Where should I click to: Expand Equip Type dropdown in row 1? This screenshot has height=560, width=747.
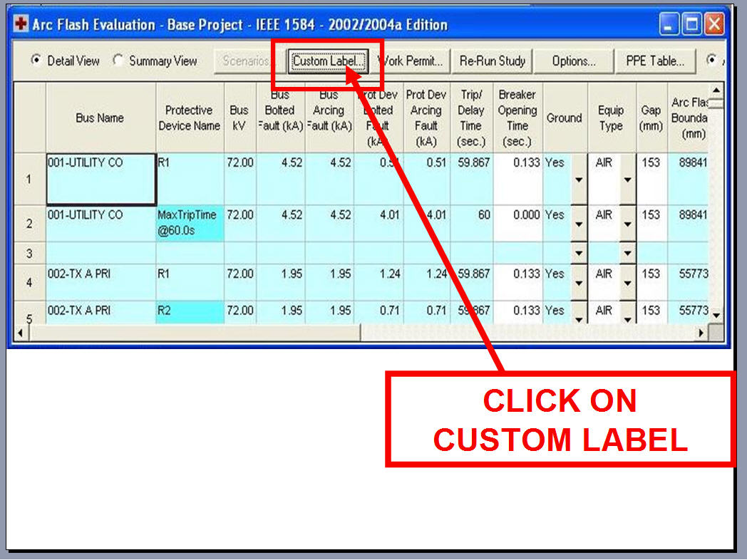tap(627, 179)
